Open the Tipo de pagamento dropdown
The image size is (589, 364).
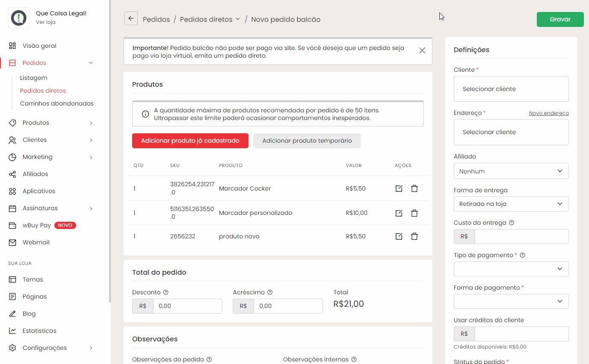point(511,269)
